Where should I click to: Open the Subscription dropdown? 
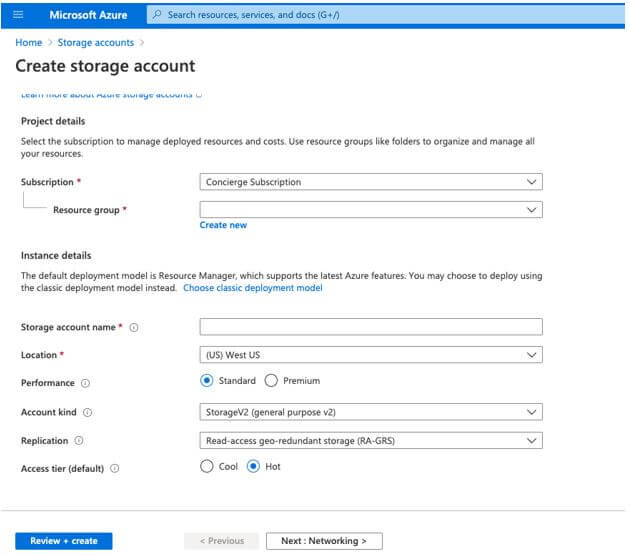(x=370, y=182)
